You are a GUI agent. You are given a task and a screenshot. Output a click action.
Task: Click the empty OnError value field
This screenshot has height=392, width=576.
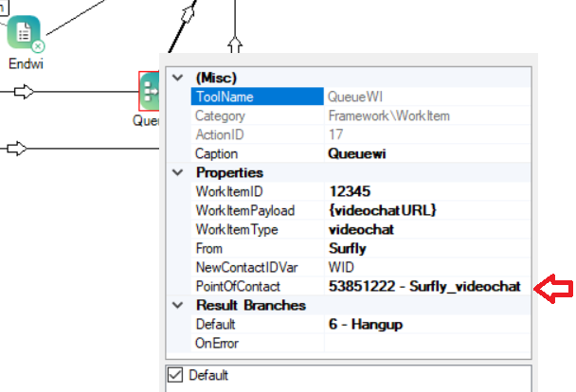tap(426, 343)
